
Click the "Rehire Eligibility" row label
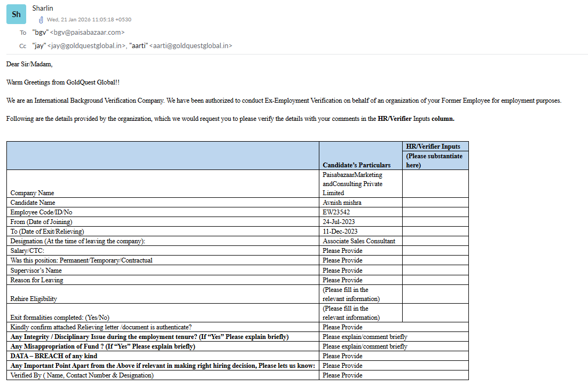(34, 299)
